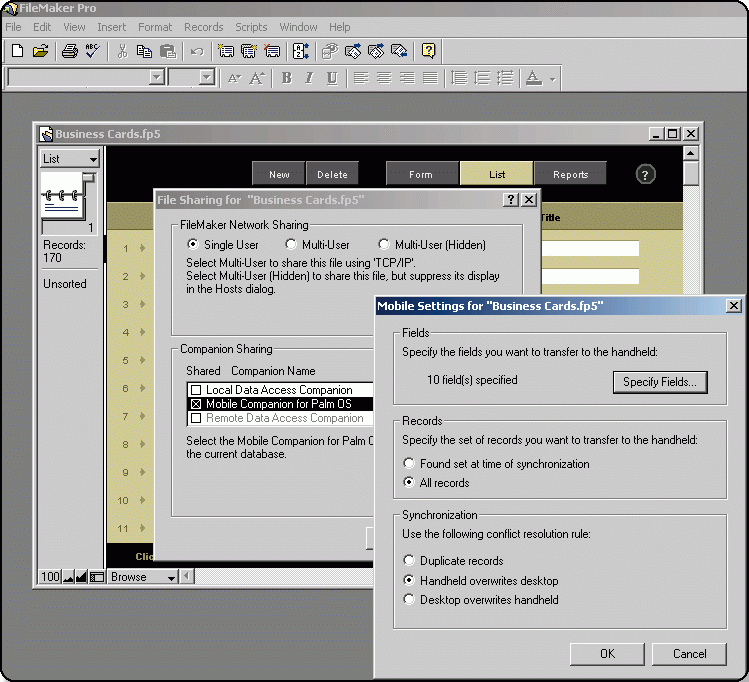Click the New button in layout
Viewport: 749px width, 682px height.
278,174
